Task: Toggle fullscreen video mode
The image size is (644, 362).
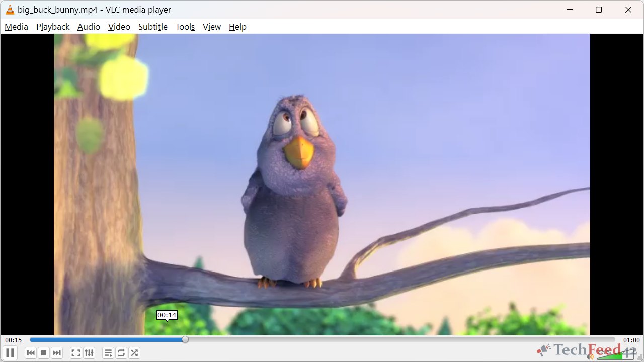Action: point(76,353)
